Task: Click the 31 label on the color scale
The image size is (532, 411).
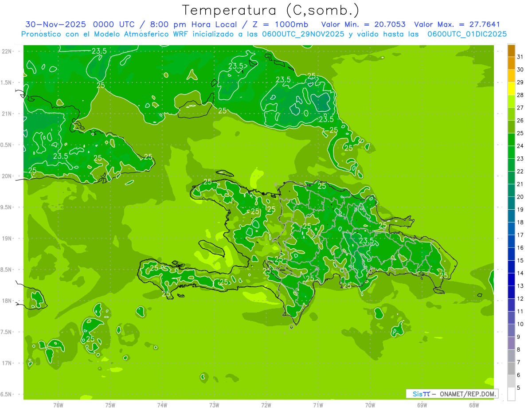Action: point(520,57)
